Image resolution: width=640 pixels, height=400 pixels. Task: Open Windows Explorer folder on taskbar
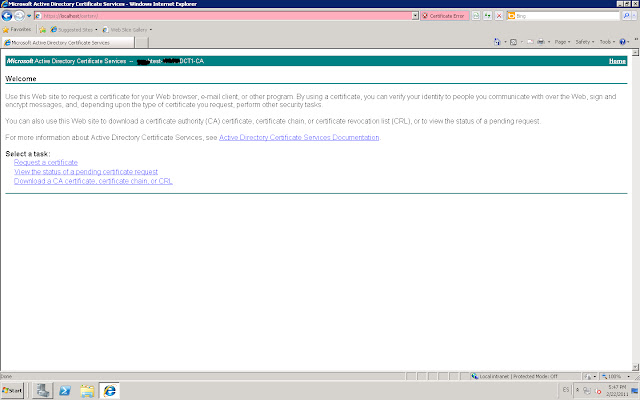[x=87, y=391]
